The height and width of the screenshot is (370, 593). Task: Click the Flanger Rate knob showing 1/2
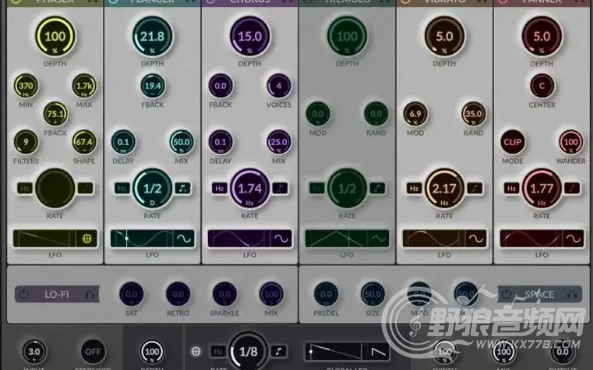pyautogui.click(x=152, y=188)
